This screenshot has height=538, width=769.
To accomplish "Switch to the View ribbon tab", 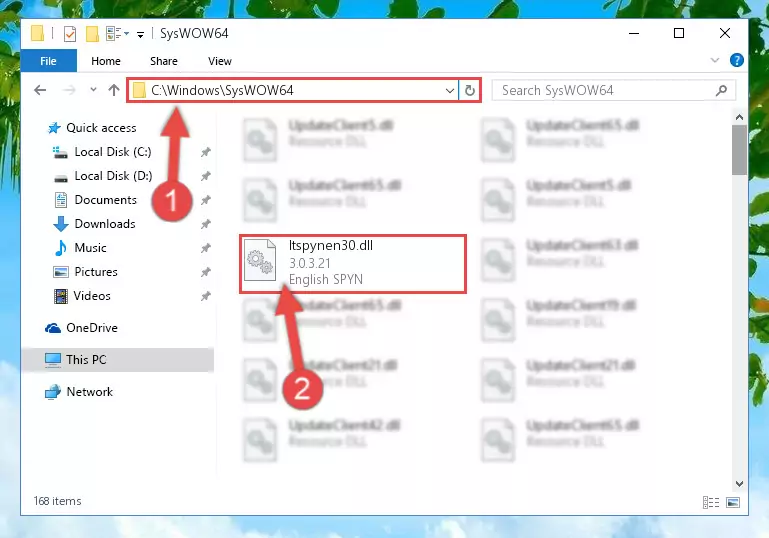I will (220, 61).
